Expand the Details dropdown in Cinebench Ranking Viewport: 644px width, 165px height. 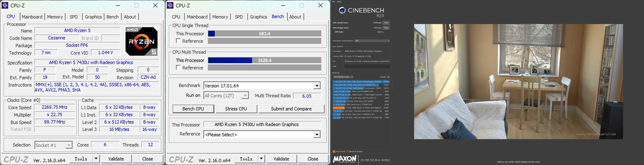pyautogui.click(x=388, y=77)
